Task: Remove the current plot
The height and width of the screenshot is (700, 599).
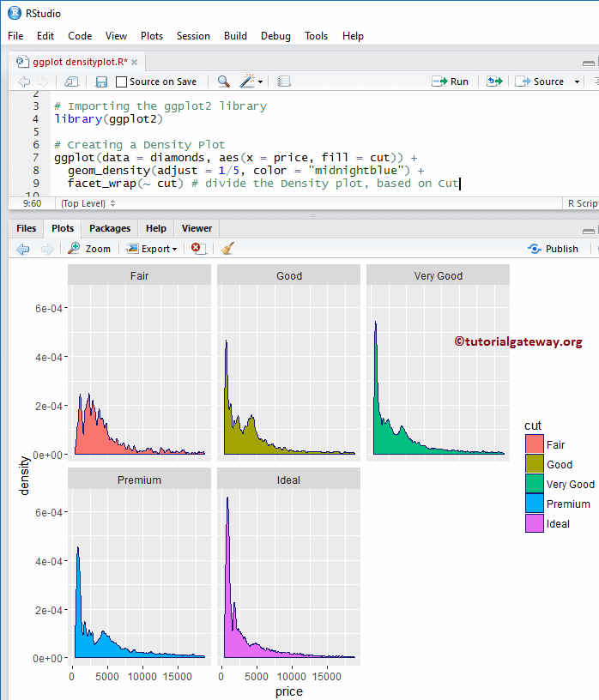Action: click(x=198, y=249)
